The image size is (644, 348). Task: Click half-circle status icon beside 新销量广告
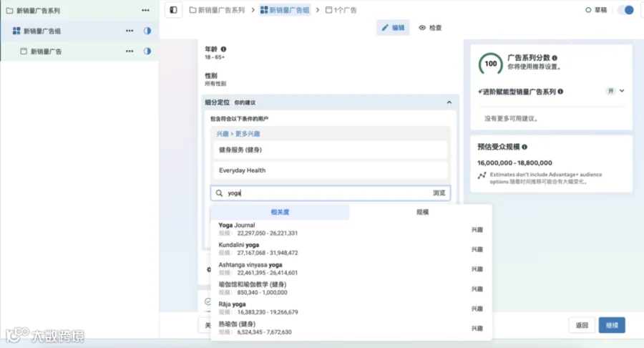pos(147,51)
